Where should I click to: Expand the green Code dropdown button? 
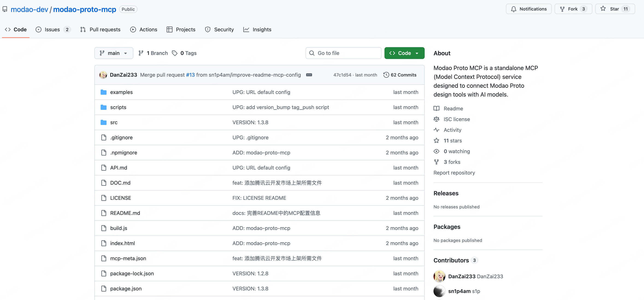[404, 53]
